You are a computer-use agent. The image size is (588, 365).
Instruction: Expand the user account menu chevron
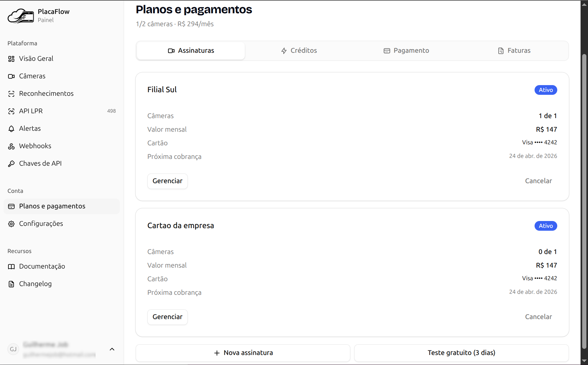112,349
